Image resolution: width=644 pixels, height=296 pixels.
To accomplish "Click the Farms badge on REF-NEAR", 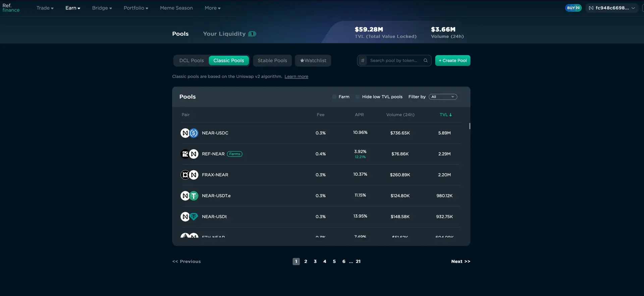I will pos(234,154).
